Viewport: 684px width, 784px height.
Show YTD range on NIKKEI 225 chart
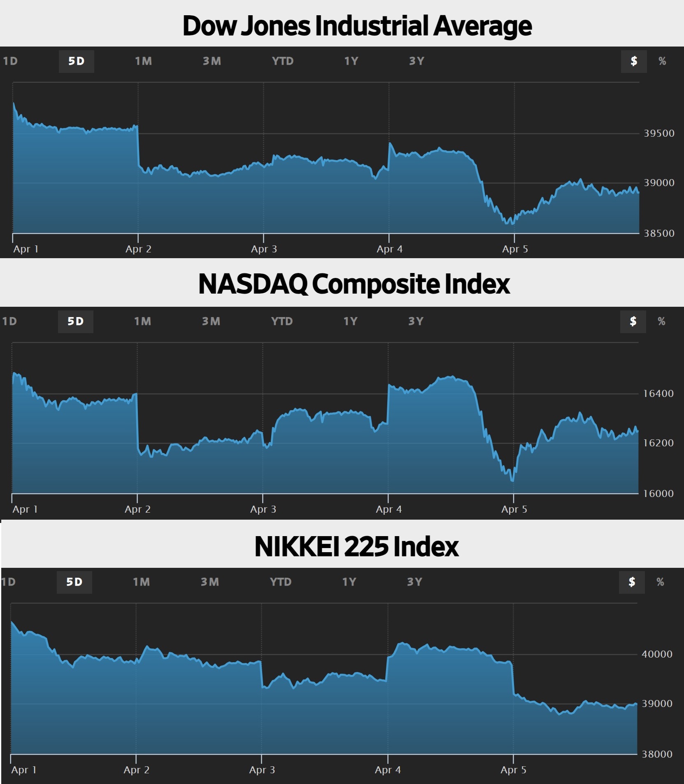pos(281,582)
